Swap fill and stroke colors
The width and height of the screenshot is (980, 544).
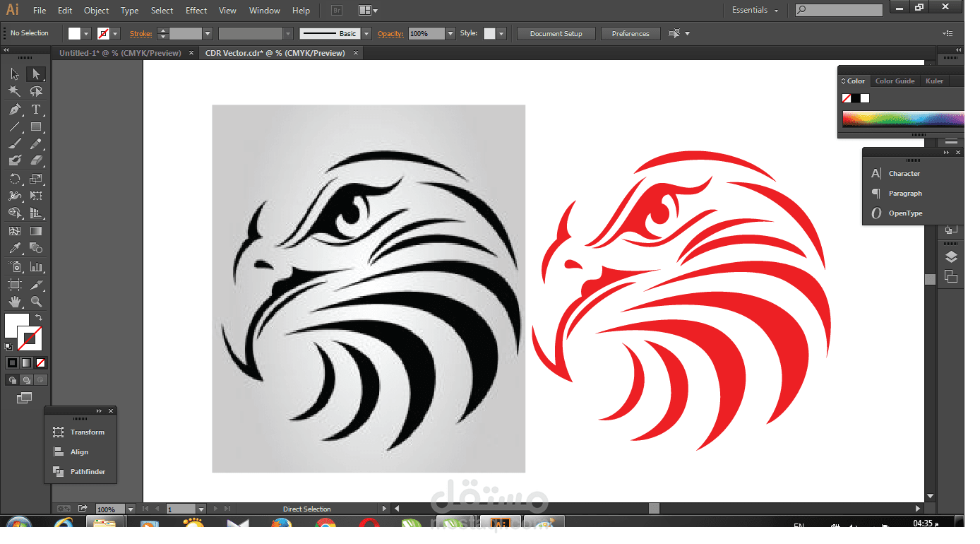pos(39,318)
